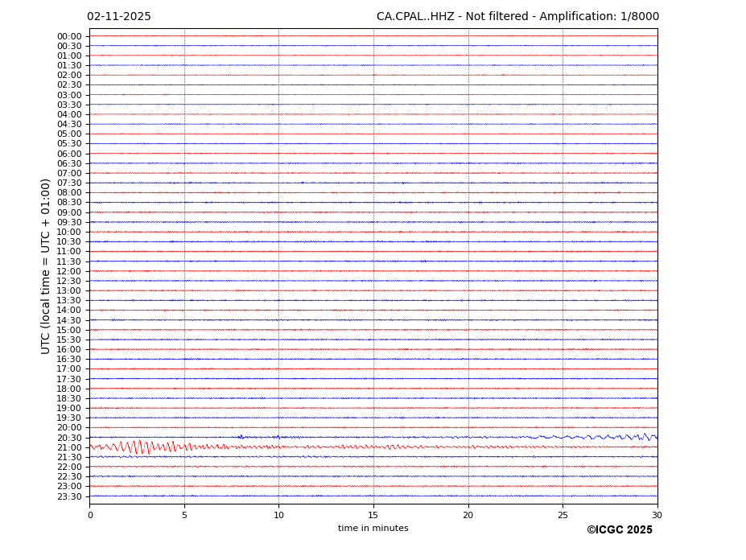Click the 0 minute x-axis tick label

click(x=90, y=515)
